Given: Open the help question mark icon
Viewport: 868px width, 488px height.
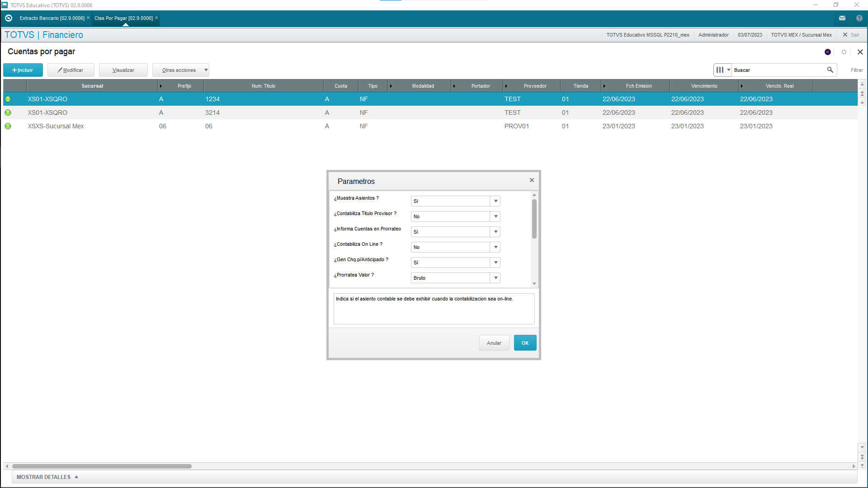Looking at the screenshot, I should point(859,18).
